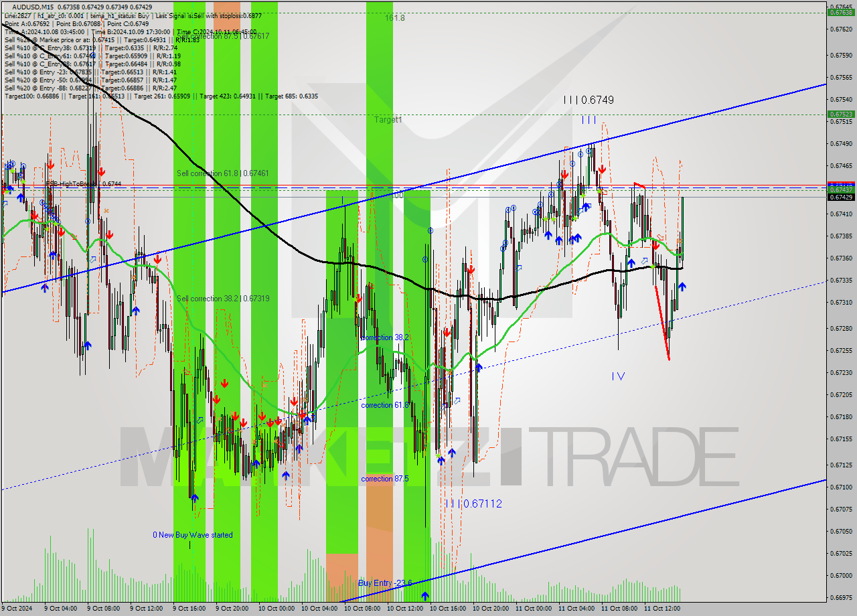The image size is (857, 616).
Task: Click the 'Sell %10 @ C_Entry38' info line
Action: tap(90, 48)
